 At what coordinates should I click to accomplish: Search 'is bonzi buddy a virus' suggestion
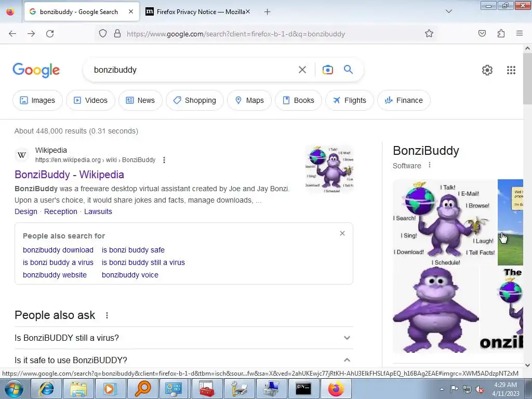(x=58, y=262)
